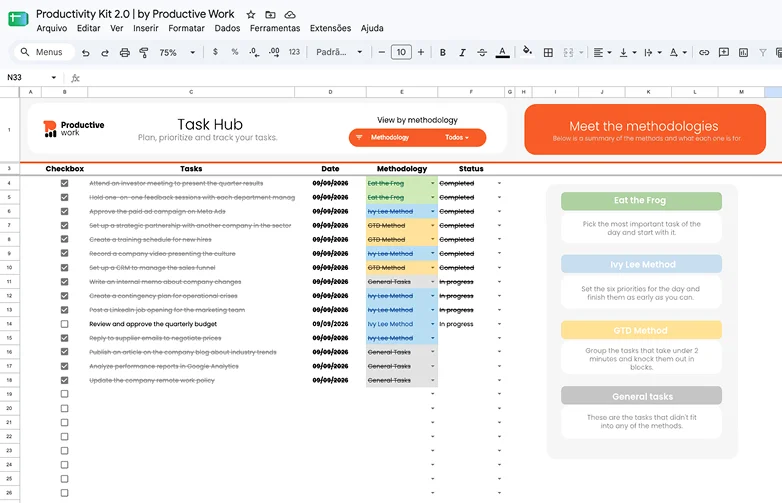Open the Ver menu
782x503 pixels.
pos(117,28)
